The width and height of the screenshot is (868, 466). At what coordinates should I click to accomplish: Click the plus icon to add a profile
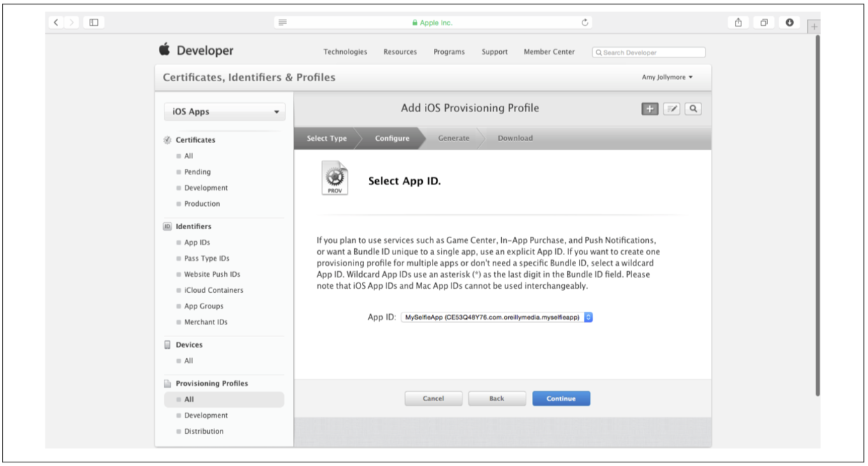pos(650,109)
